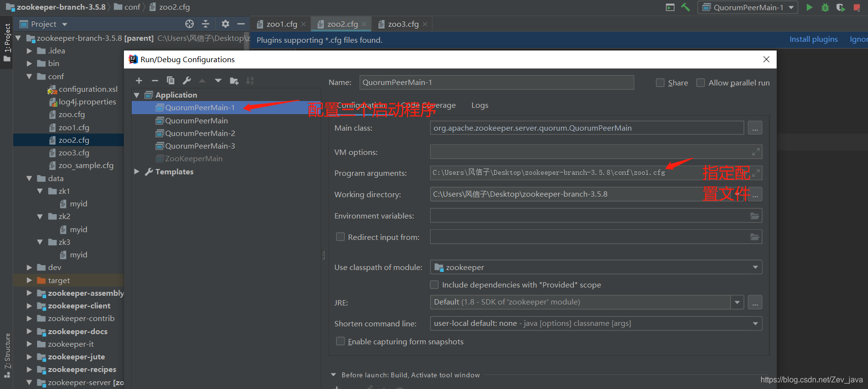The width and height of the screenshot is (868, 389).
Task: Remove selected configuration with minus icon
Action: (x=155, y=81)
